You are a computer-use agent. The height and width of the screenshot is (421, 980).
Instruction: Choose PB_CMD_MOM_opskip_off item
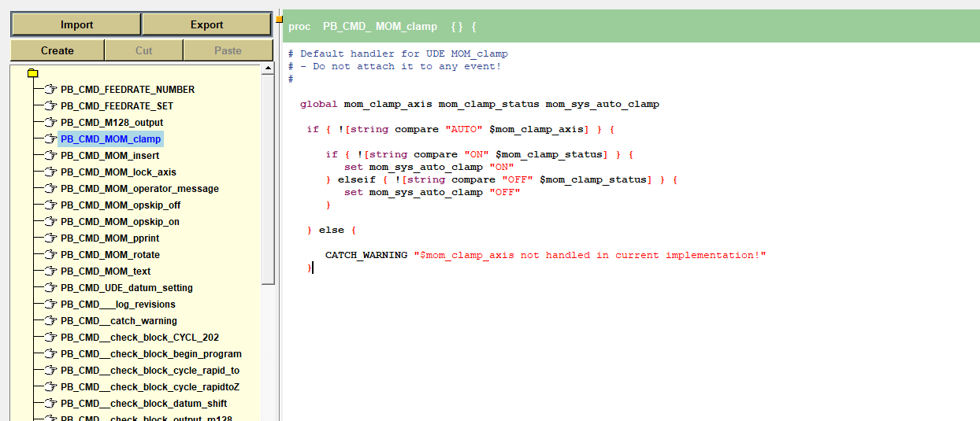[120, 205]
